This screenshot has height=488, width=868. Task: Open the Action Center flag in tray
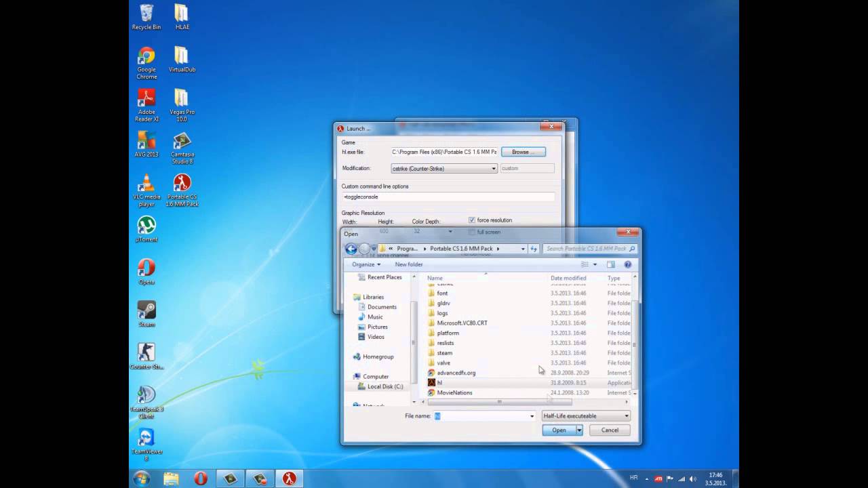pos(670,479)
